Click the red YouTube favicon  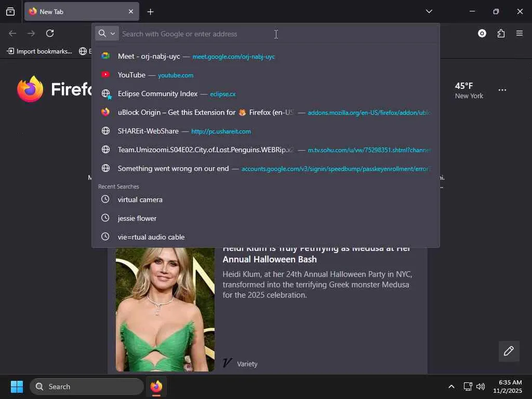[105, 75]
